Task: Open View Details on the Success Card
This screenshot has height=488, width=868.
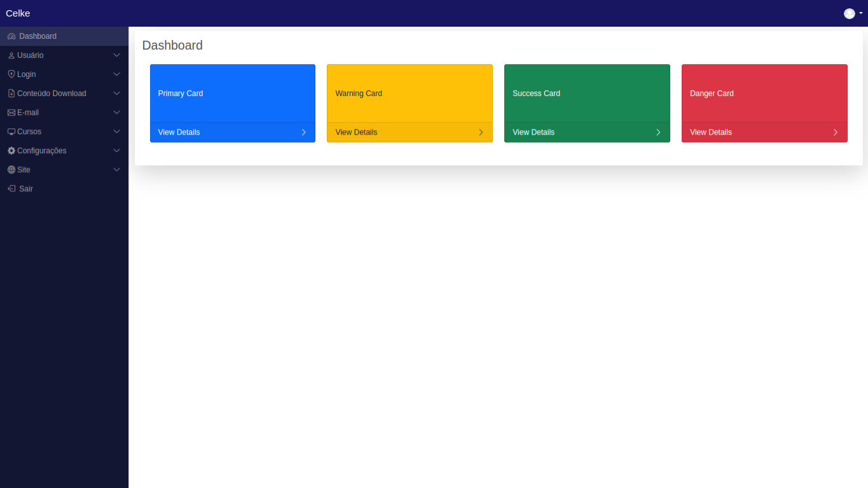Action: [x=534, y=132]
